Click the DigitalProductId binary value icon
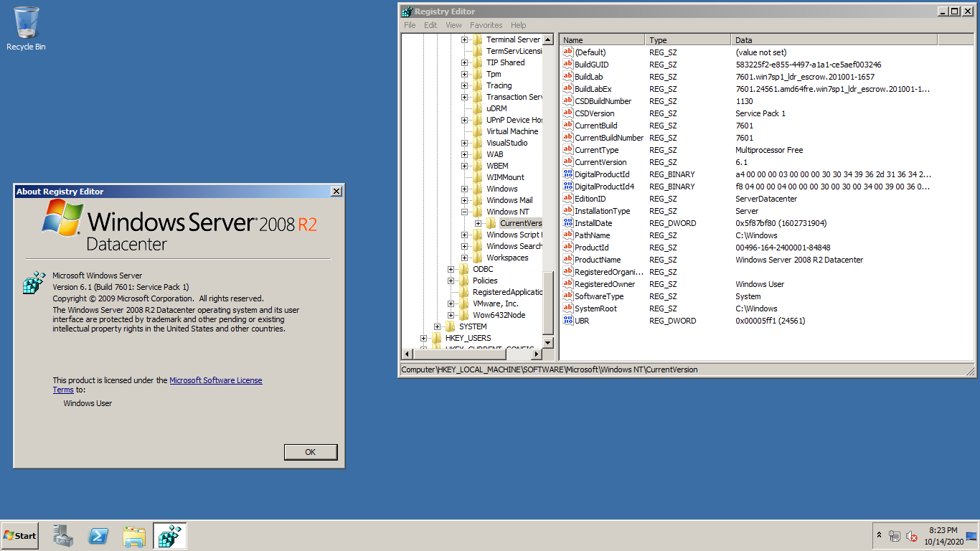980x551 pixels. (567, 174)
